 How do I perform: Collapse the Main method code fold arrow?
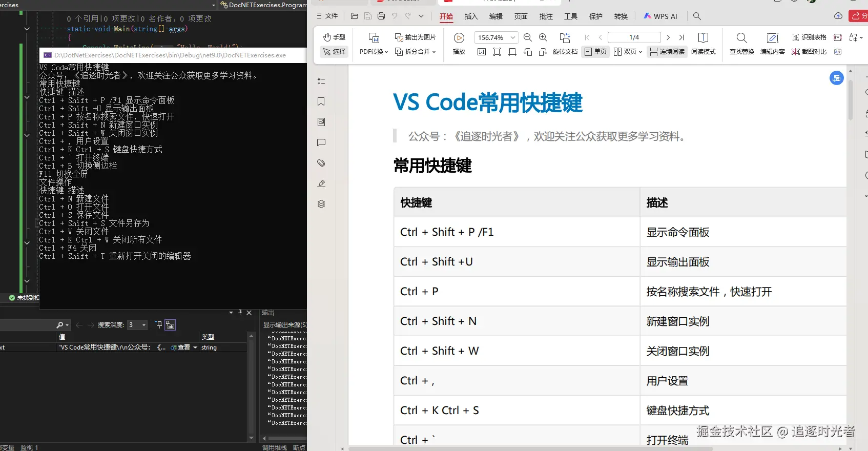pyautogui.click(x=27, y=29)
